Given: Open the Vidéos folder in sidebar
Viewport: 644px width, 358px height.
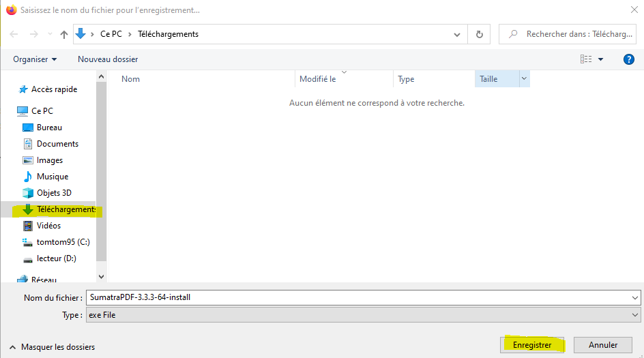Looking at the screenshot, I should coord(48,226).
